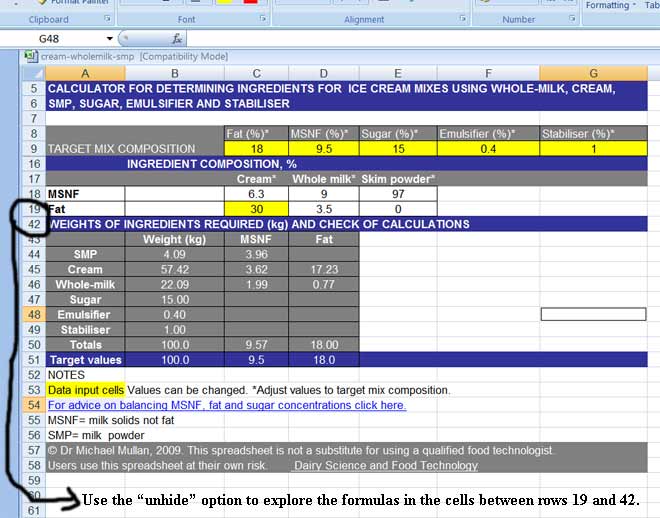Screen dimensions: 660x518
Task: Select column B header
Action: [x=175, y=73]
